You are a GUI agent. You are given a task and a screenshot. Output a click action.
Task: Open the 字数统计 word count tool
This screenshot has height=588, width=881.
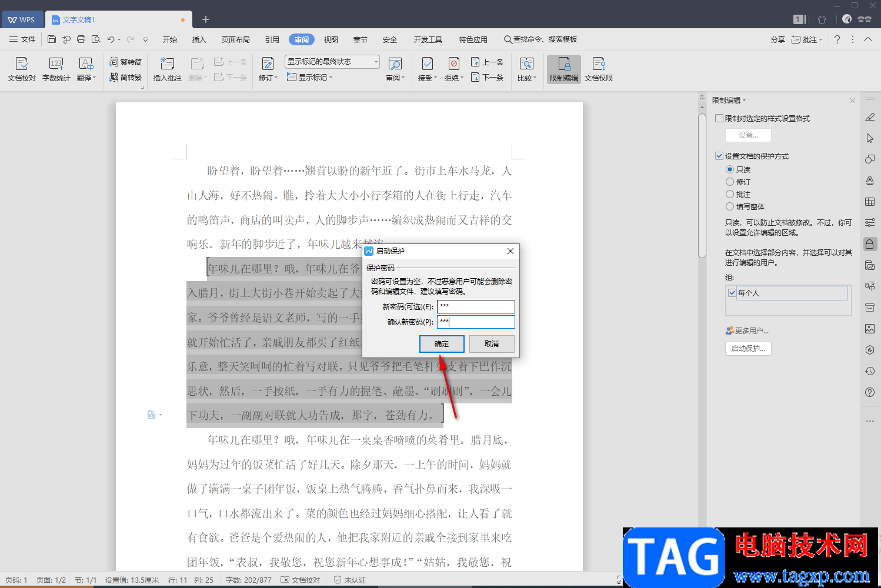(56, 69)
